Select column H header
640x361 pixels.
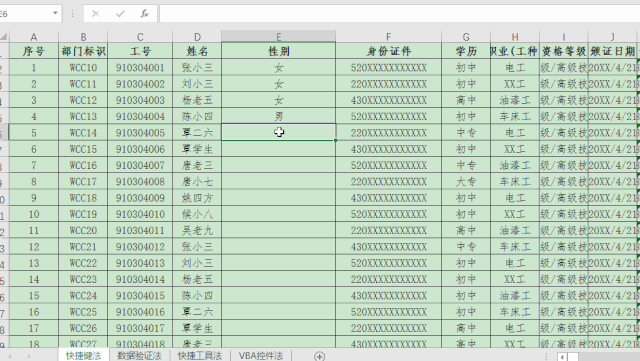pos(515,37)
